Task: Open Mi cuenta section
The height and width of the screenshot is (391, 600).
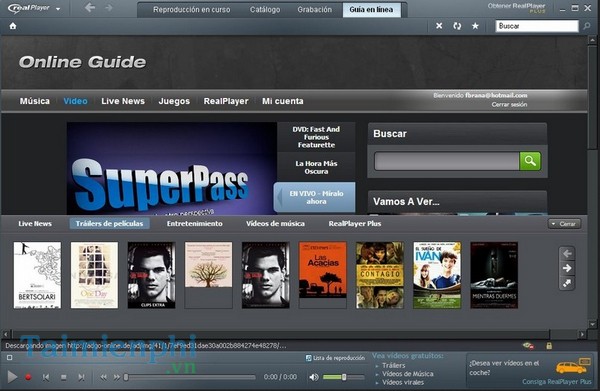Action: 282,101
